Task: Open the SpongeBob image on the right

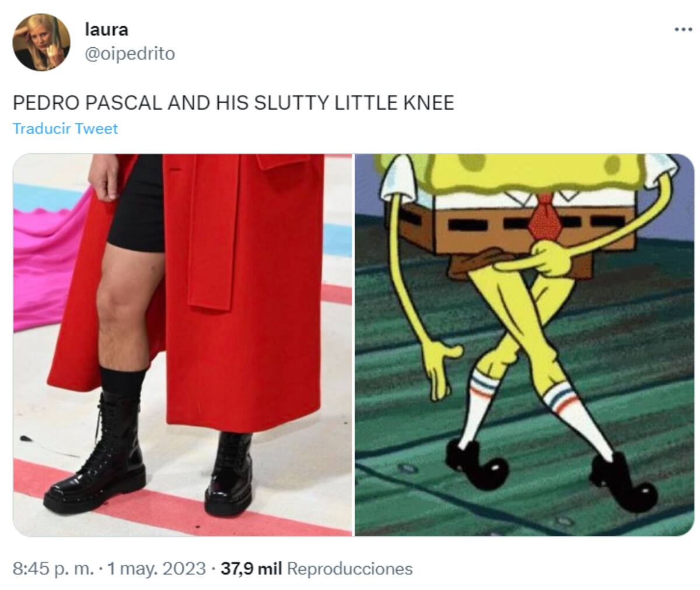Action: [524, 345]
